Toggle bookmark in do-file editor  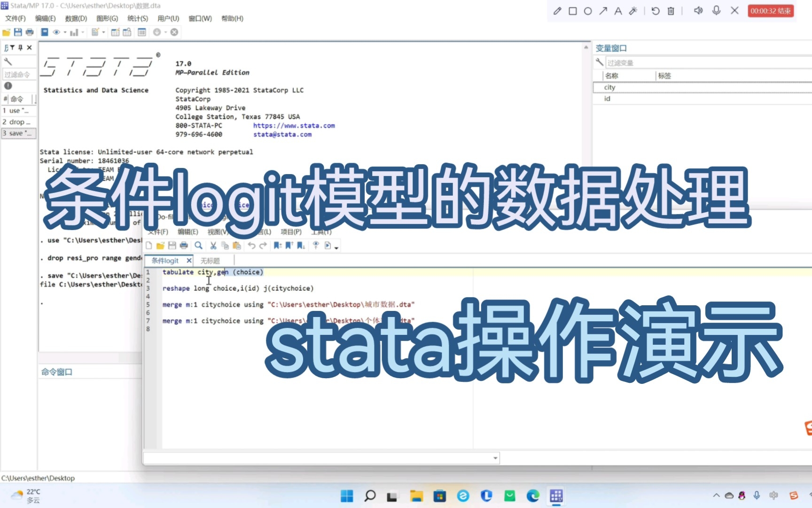pyautogui.click(x=277, y=246)
